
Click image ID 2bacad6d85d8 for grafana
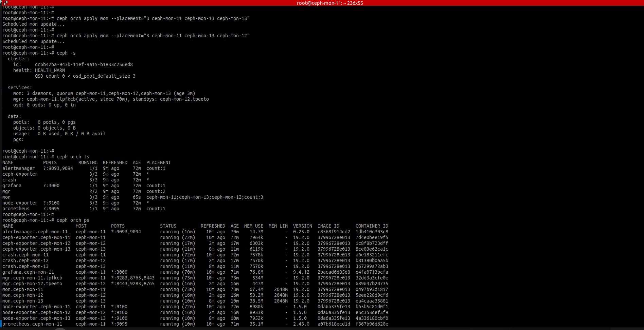tap(334, 272)
